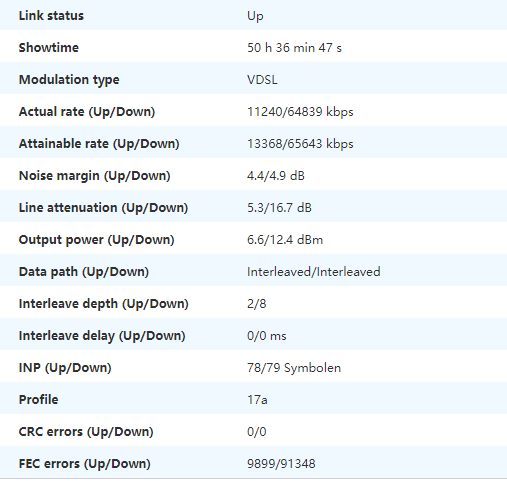This screenshot has height=483, width=507.
Task: Click the Interleave delay 0/0 ms value
Action: point(267,336)
